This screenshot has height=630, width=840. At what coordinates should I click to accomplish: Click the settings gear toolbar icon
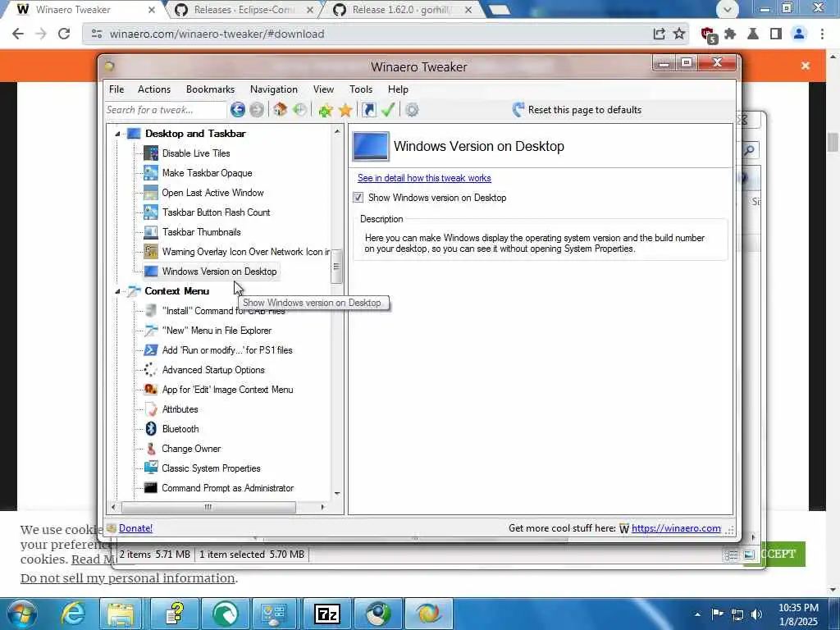(412, 110)
